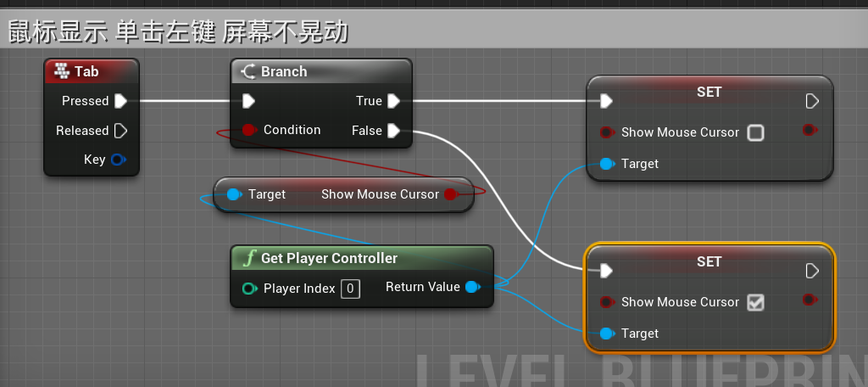Select the Tab key event node header
The image size is (868, 387).
pyautogui.click(x=92, y=71)
